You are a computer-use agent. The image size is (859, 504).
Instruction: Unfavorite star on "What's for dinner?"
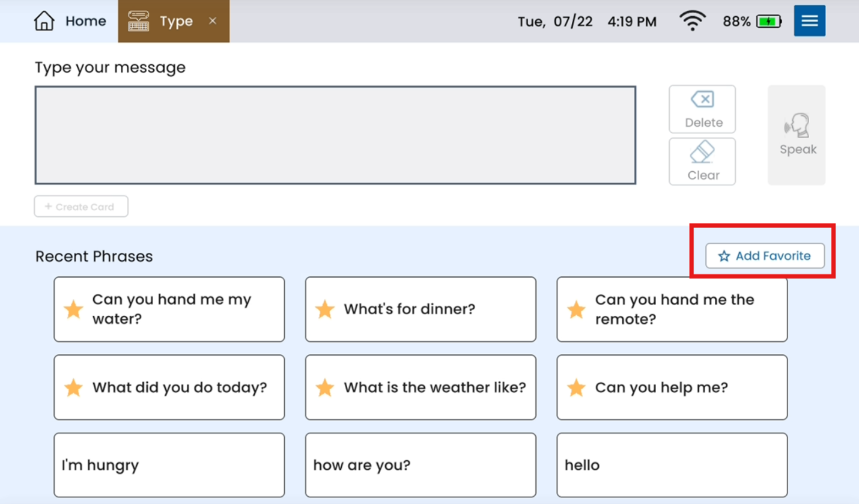point(325,309)
